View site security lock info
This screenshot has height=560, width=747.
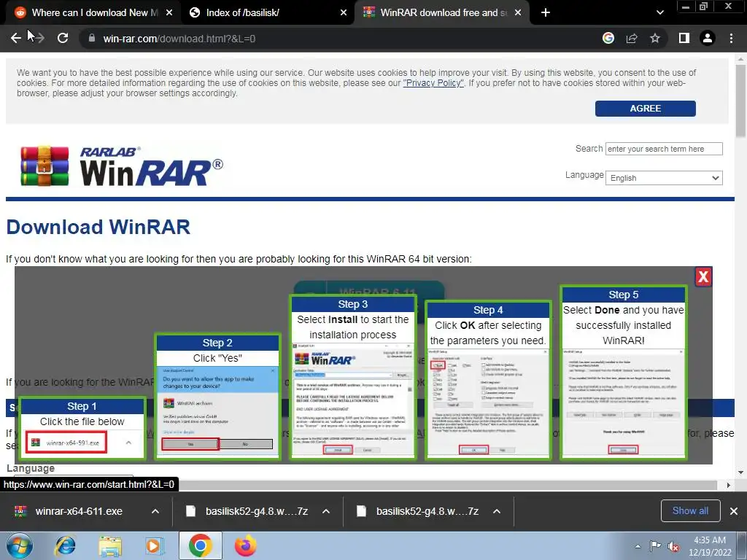[x=91, y=38]
